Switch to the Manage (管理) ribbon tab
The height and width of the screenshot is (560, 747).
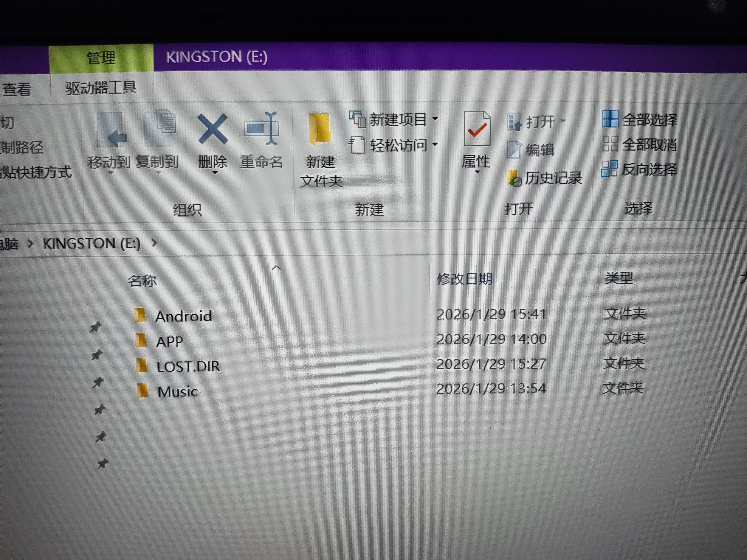point(101,58)
